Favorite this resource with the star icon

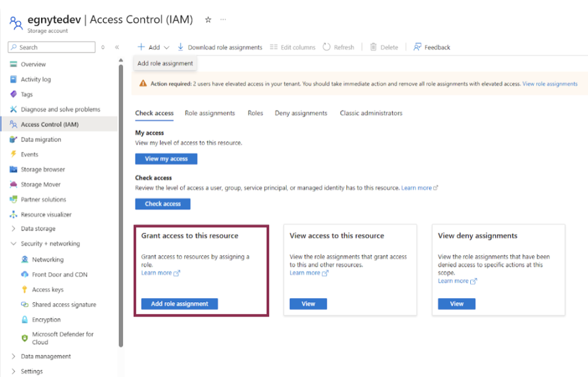tap(208, 19)
